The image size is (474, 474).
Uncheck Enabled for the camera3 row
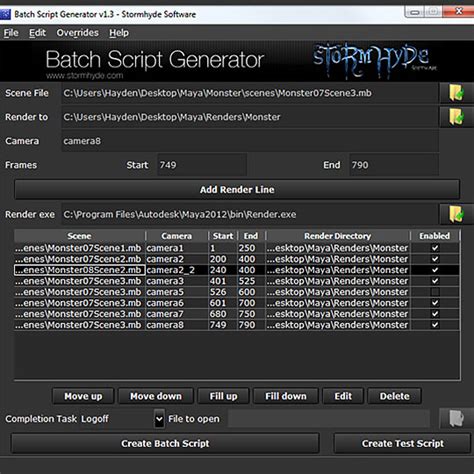click(435, 281)
